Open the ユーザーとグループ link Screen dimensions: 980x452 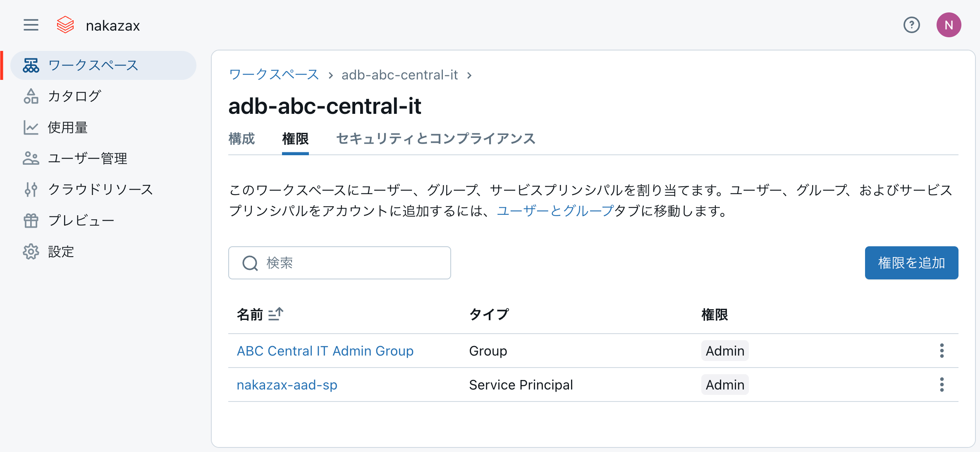(x=555, y=211)
